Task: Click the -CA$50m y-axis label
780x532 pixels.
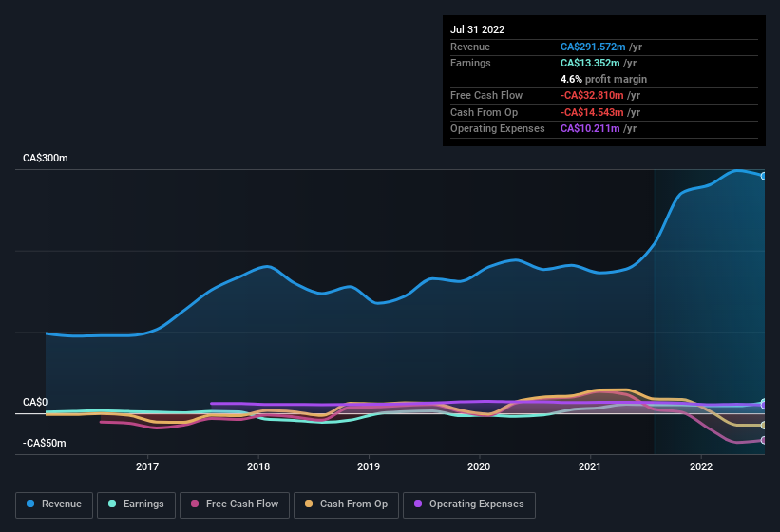Action: [x=45, y=443]
